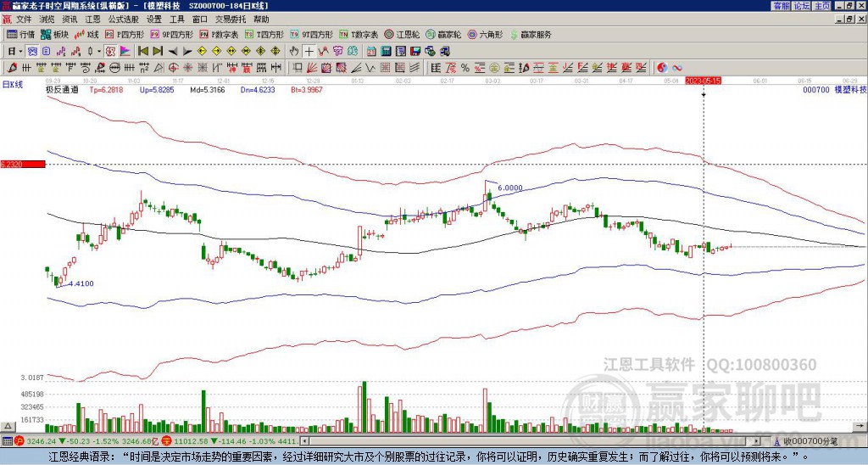Open the 帮助 menu
868x465 pixels.
coord(261,20)
